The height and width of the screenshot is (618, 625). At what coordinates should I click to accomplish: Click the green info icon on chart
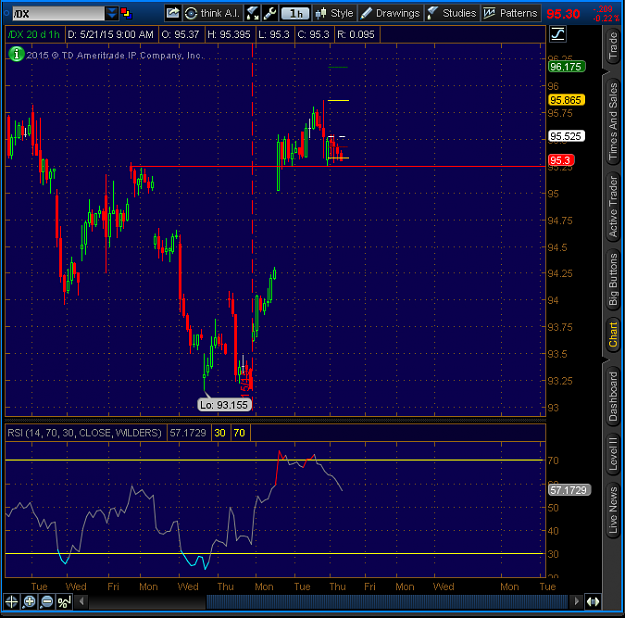(x=16, y=54)
